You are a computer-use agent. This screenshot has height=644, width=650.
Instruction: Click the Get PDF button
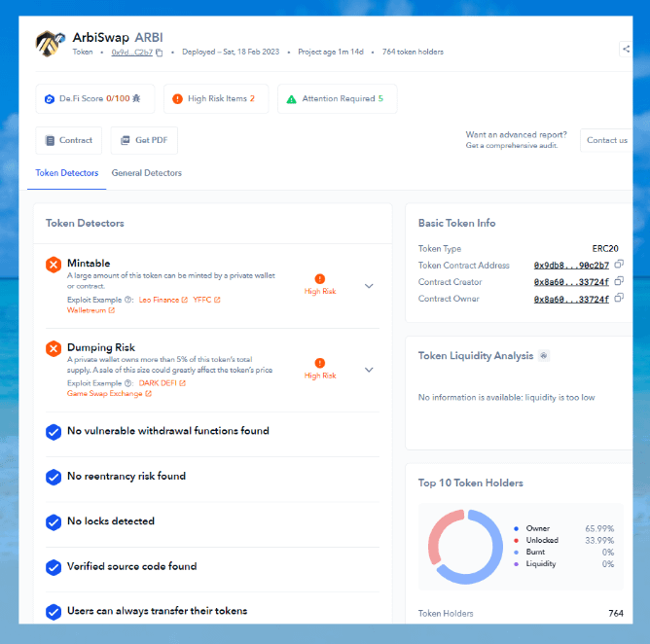tap(144, 140)
